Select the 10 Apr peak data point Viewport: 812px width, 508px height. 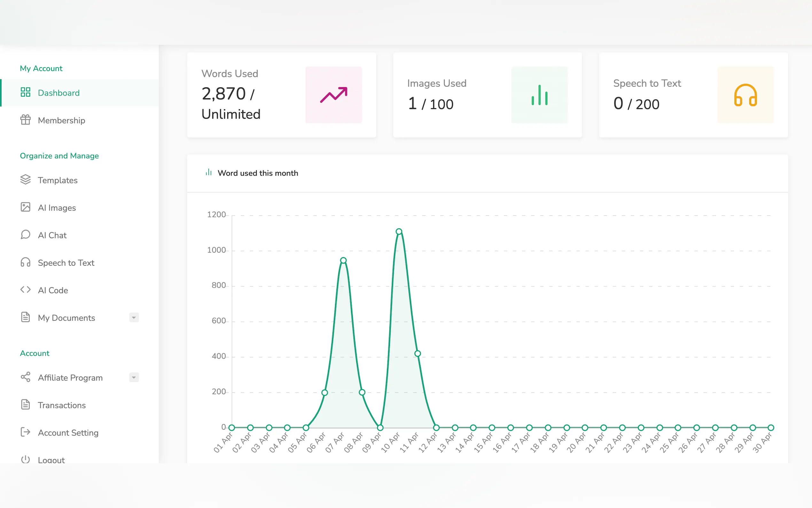coord(399,232)
